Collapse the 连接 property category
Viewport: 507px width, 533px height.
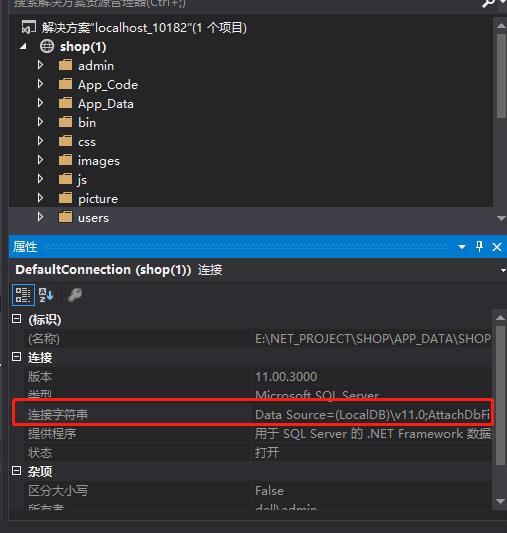(x=16, y=357)
